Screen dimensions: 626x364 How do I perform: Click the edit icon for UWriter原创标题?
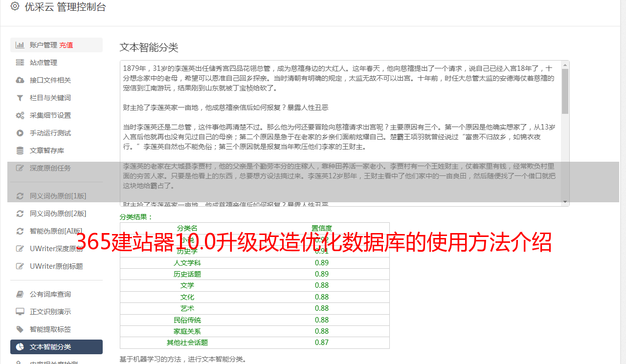[x=20, y=266]
